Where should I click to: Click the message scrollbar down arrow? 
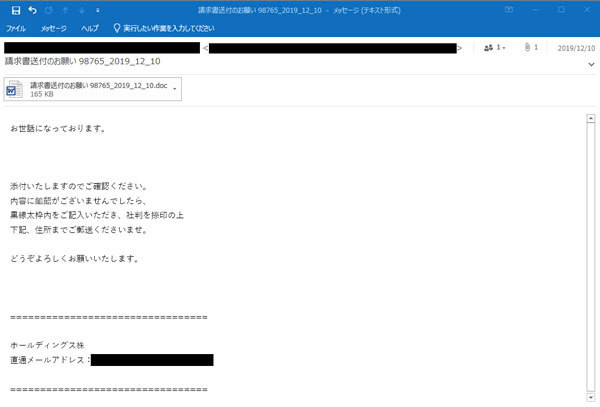[x=590, y=397]
